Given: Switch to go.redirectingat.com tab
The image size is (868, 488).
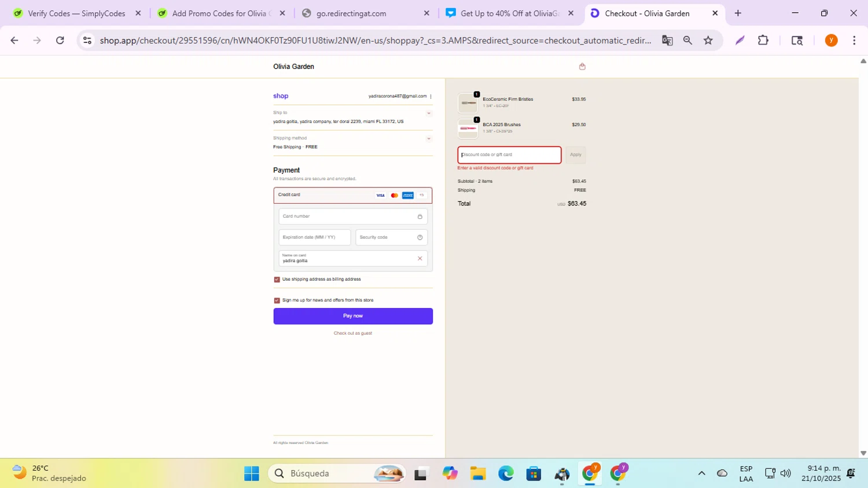Looking at the screenshot, I should click(365, 13).
